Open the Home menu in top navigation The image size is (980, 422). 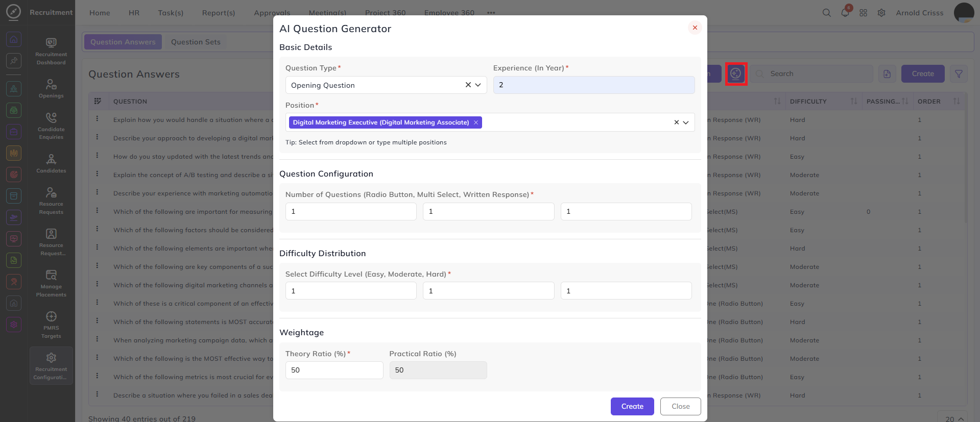coord(100,13)
